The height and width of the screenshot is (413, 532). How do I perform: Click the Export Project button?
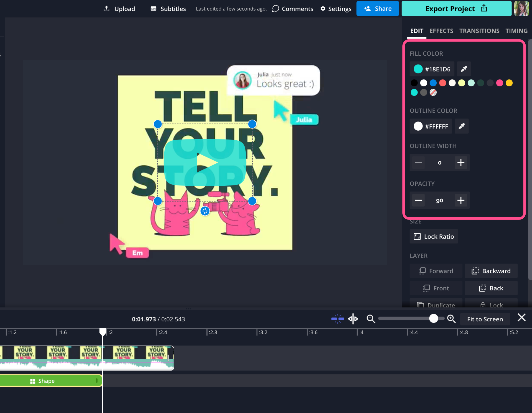pyautogui.click(x=456, y=9)
